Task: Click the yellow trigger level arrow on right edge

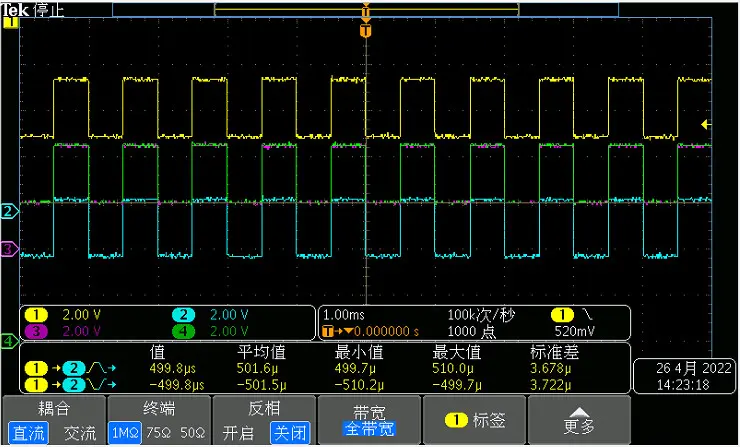Action: coord(706,125)
